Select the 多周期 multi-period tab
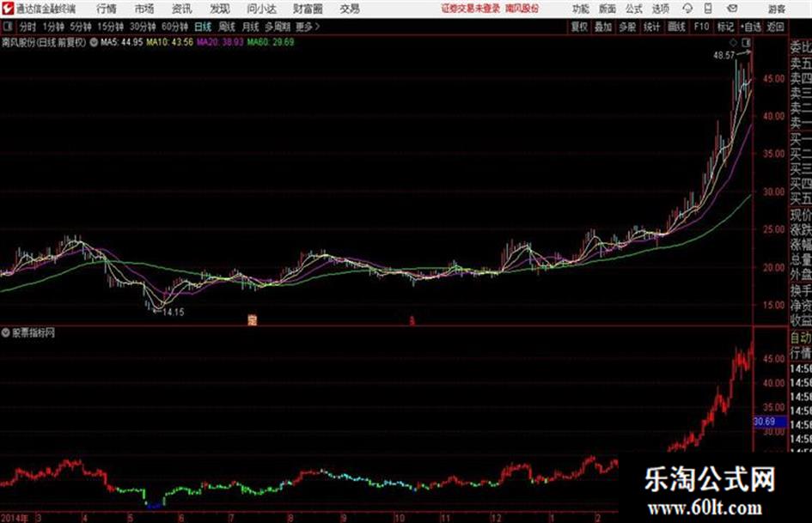The height and width of the screenshot is (523, 812). [x=278, y=27]
